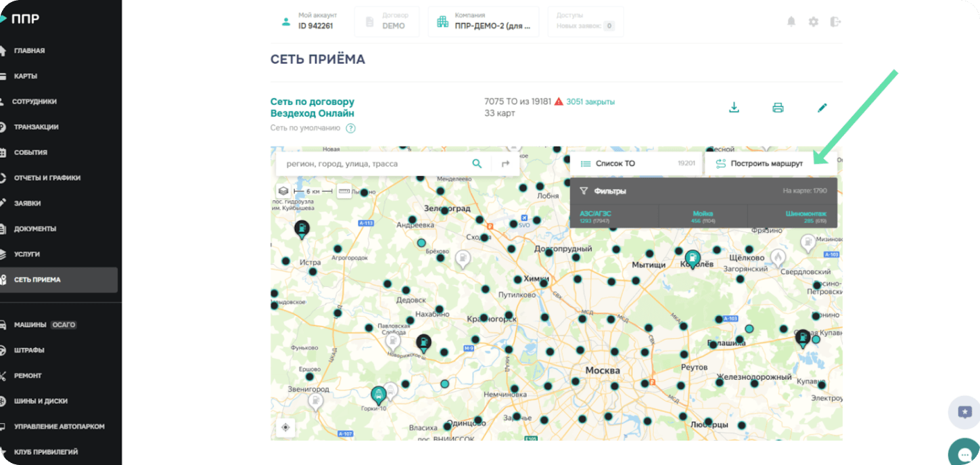
Task: Go to Отчеты и графики in sidebar
Action: pyautogui.click(x=47, y=178)
